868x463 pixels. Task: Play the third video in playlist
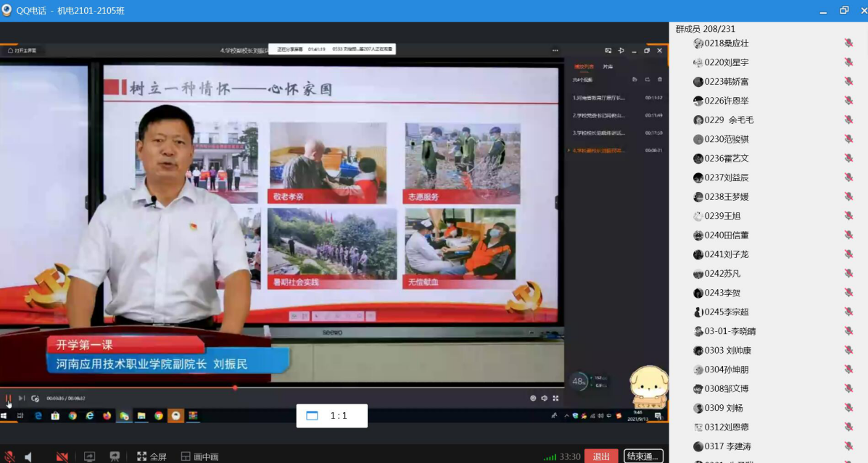pos(598,133)
